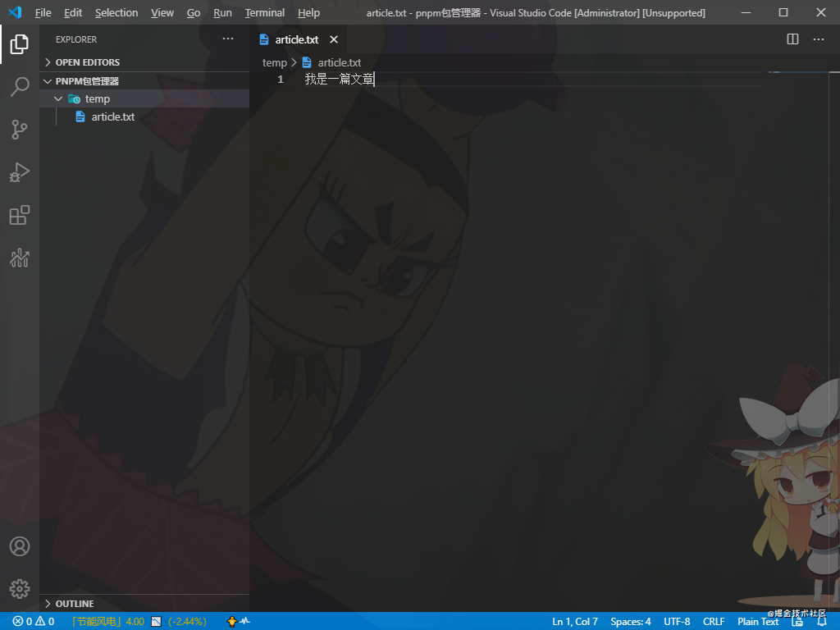Open the chart analytics view in activity bar
This screenshot has width=840, height=630.
[x=20, y=258]
